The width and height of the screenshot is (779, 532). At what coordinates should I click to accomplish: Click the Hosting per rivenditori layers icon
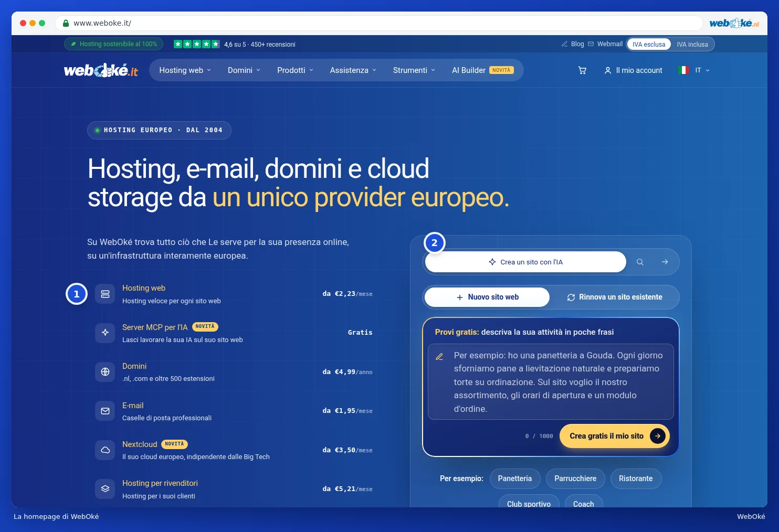pos(105,489)
